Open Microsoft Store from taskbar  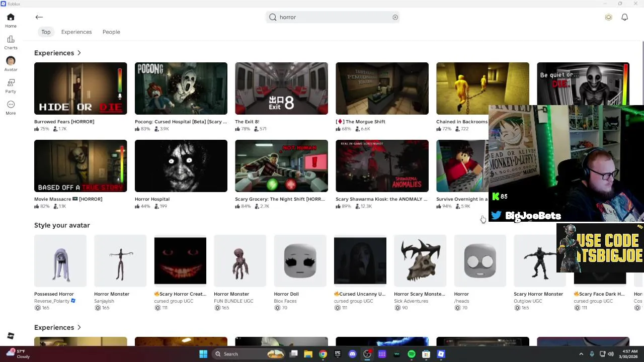426,354
